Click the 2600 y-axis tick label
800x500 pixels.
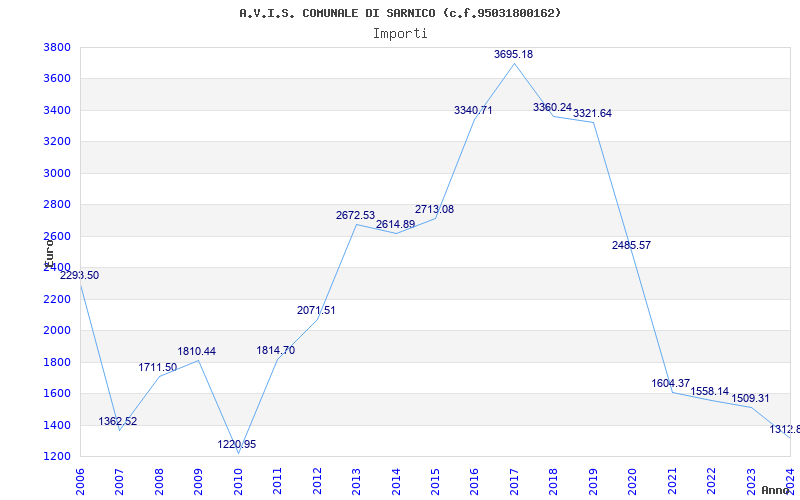click(x=57, y=236)
